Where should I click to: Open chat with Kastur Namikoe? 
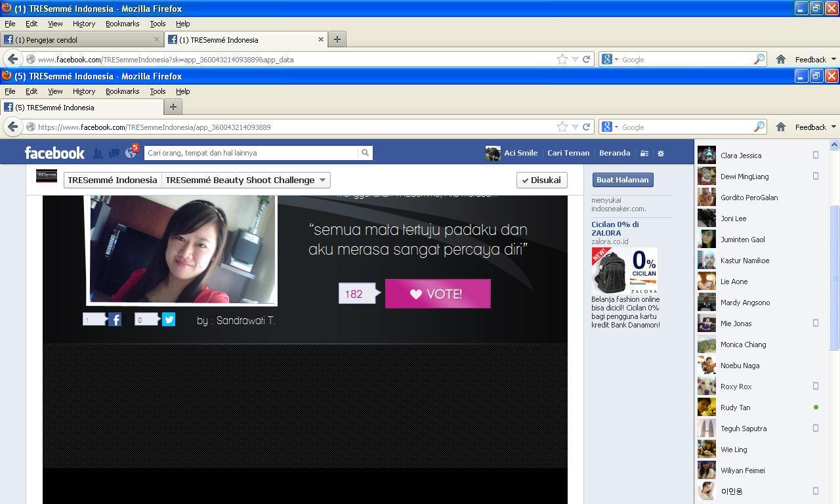coord(759,261)
